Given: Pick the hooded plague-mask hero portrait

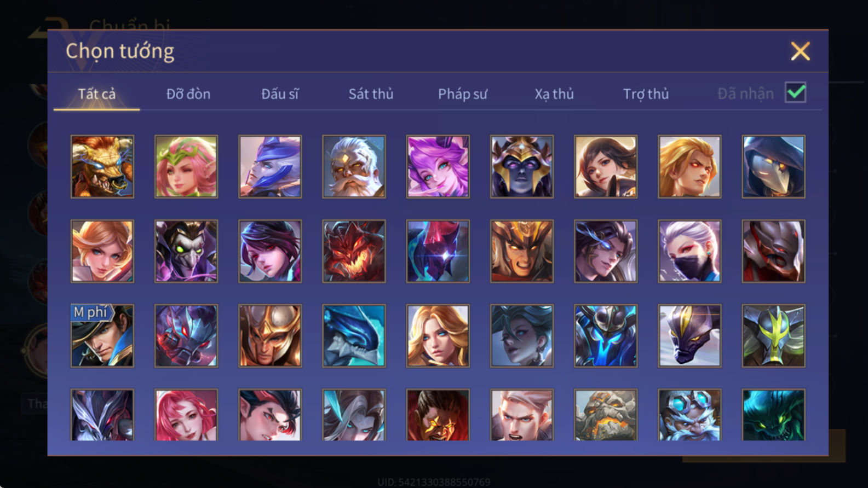Looking at the screenshot, I should (773, 166).
